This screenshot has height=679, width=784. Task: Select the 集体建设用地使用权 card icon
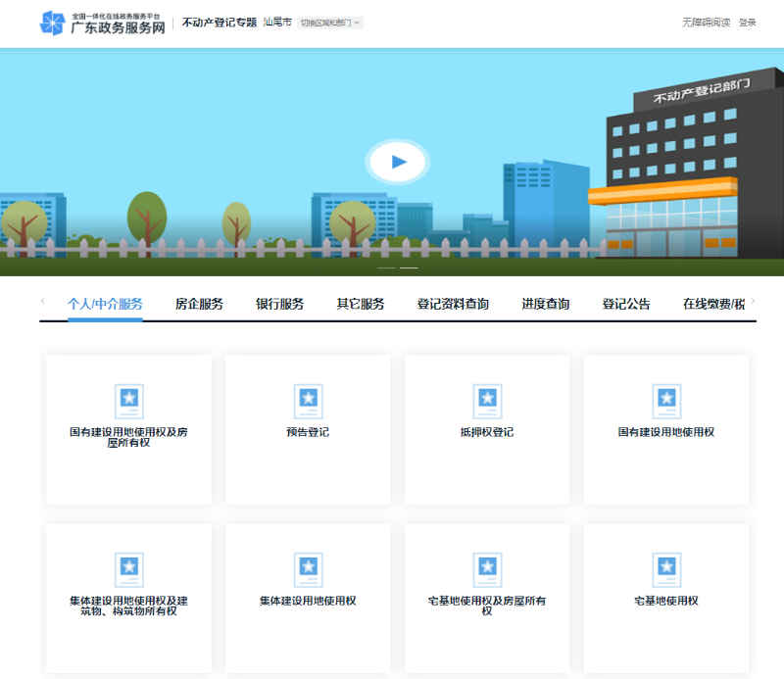(x=308, y=569)
